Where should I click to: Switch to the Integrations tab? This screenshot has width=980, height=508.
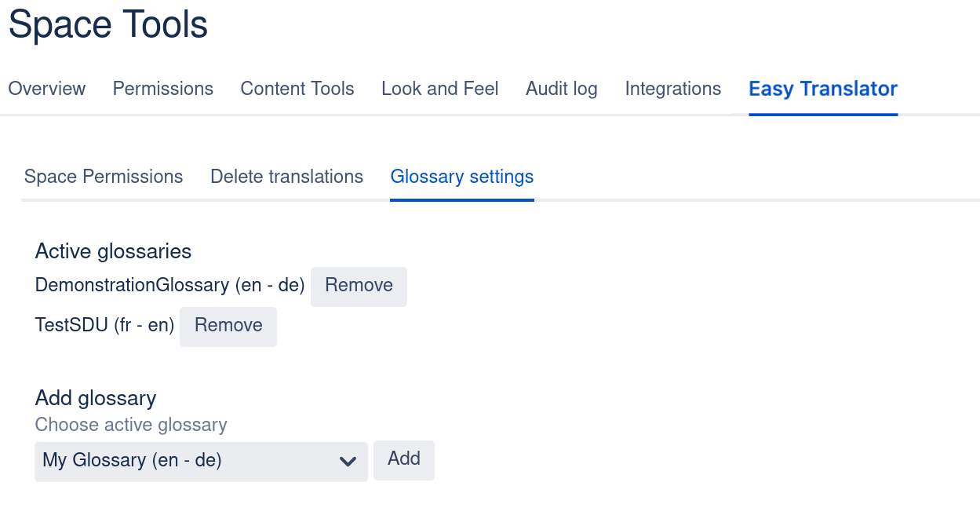(672, 89)
